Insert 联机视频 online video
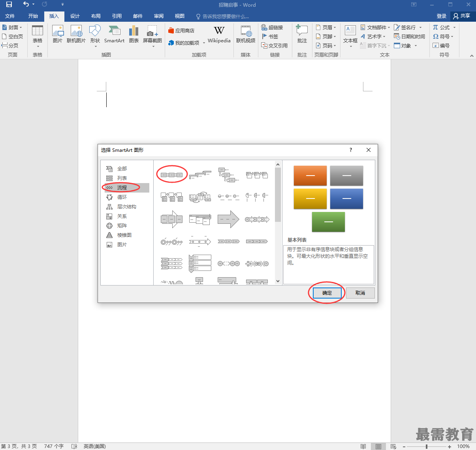476x450 pixels. [246, 34]
